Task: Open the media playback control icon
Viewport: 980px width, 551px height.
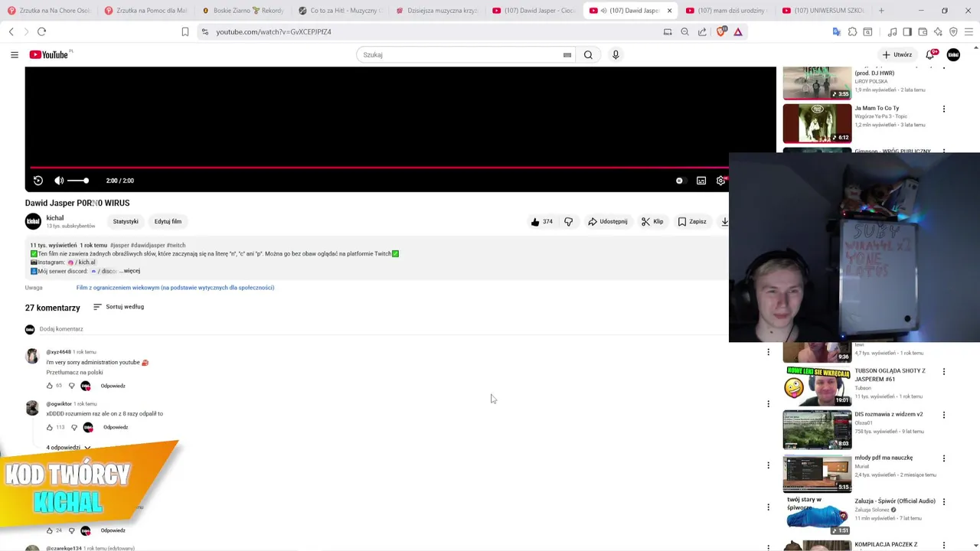Action: [x=892, y=31]
